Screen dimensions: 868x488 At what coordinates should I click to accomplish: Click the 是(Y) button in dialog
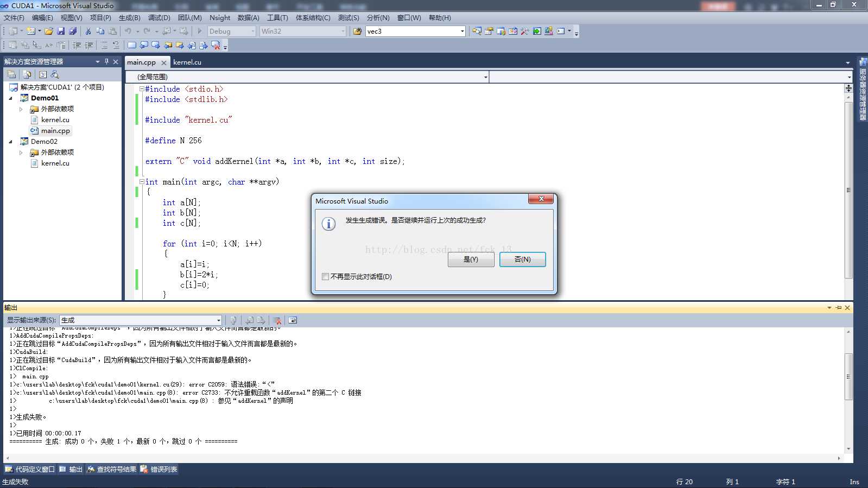[471, 259]
